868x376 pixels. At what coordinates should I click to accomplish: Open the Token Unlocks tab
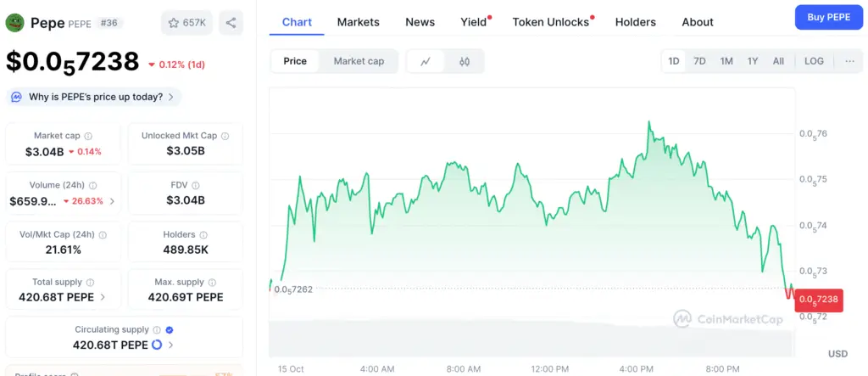point(551,22)
